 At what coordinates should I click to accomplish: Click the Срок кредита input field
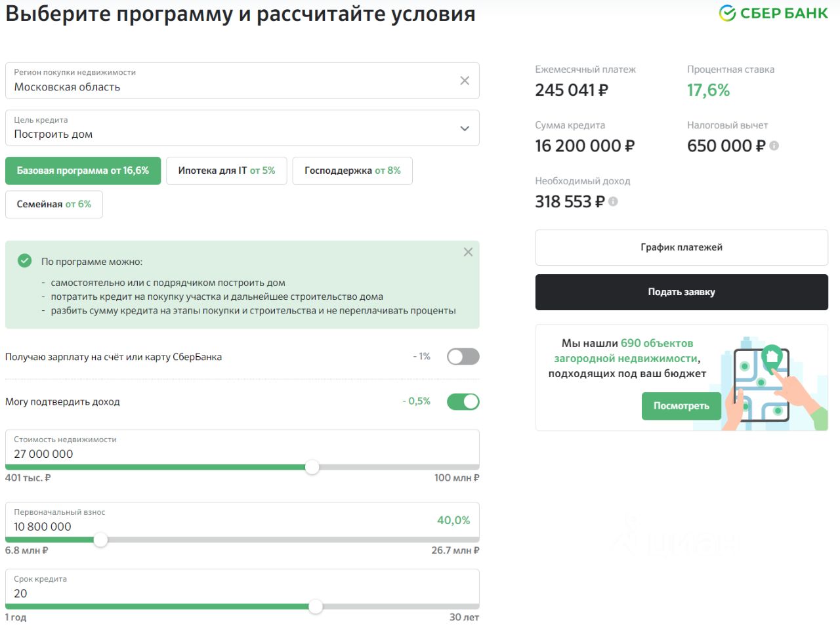pyautogui.click(x=242, y=588)
